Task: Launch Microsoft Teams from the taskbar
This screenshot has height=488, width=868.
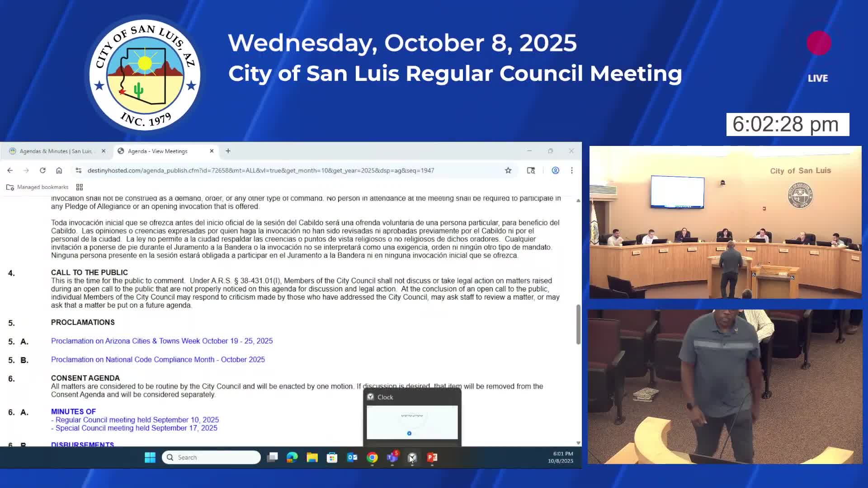Action: click(392, 458)
